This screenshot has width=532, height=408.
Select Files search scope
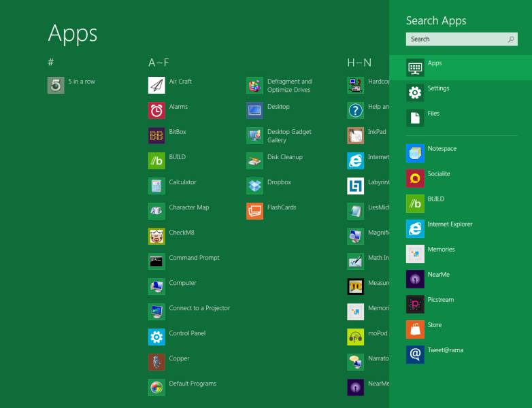pyautogui.click(x=461, y=118)
